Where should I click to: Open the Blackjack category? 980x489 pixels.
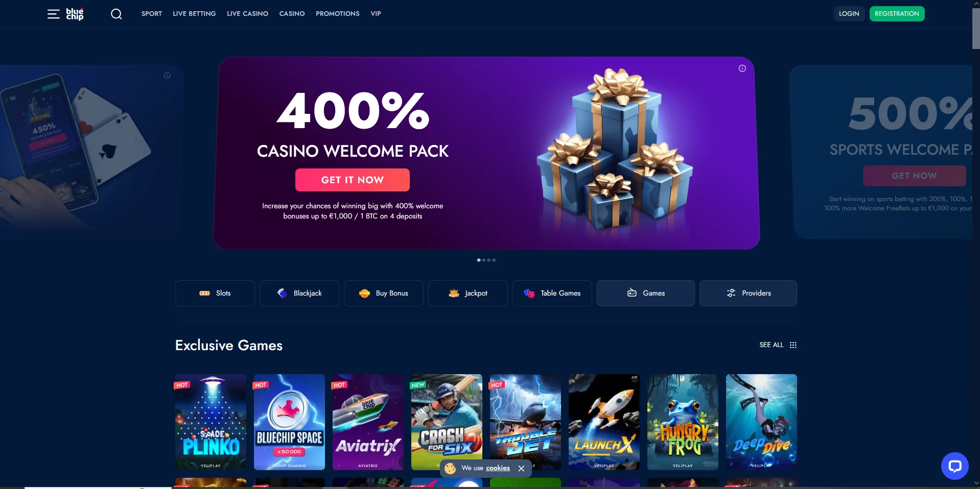(299, 293)
